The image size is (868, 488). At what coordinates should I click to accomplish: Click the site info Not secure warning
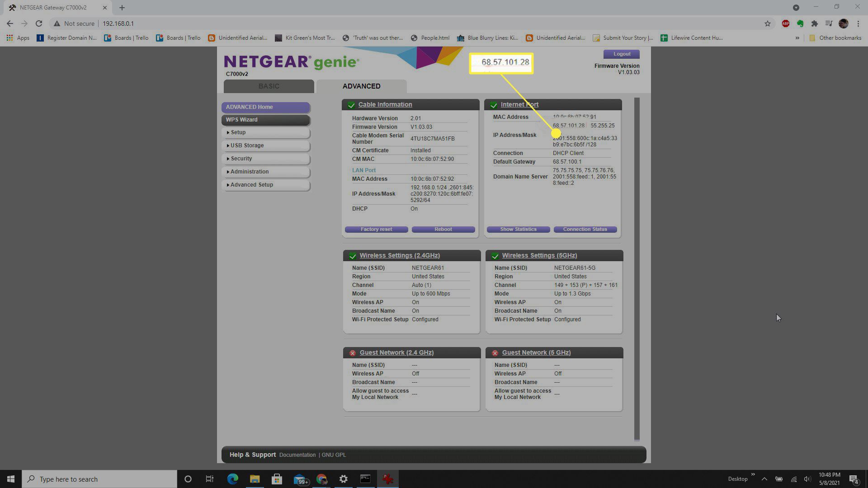coord(74,23)
